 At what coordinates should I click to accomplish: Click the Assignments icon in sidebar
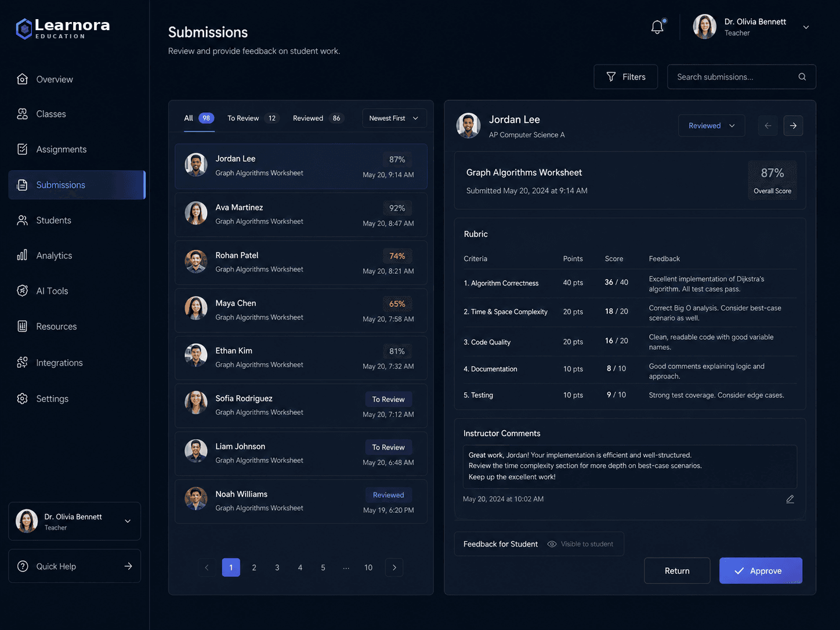coord(23,149)
